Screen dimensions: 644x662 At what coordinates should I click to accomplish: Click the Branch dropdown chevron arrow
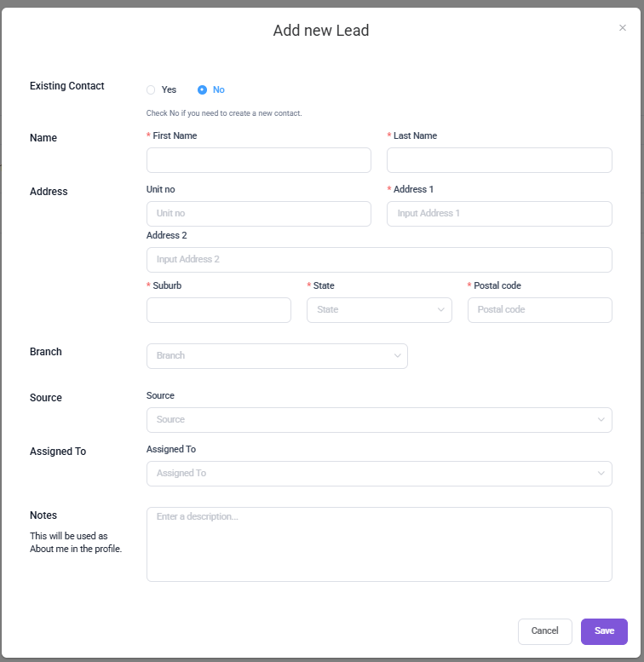click(x=397, y=356)
